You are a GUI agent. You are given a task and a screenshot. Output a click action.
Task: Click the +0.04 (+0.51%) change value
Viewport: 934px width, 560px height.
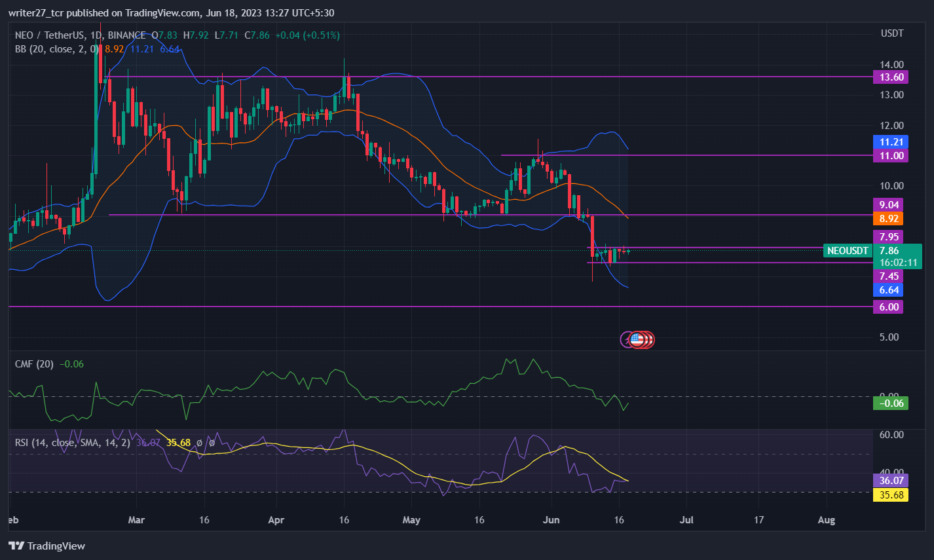307,35
